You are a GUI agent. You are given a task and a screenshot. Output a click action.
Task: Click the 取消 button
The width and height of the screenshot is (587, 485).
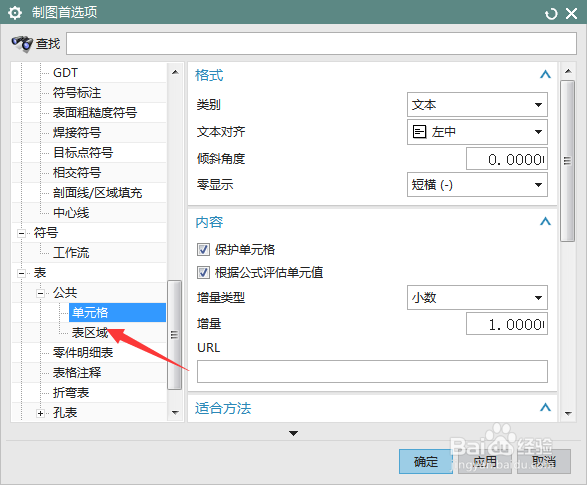(544, 461)
